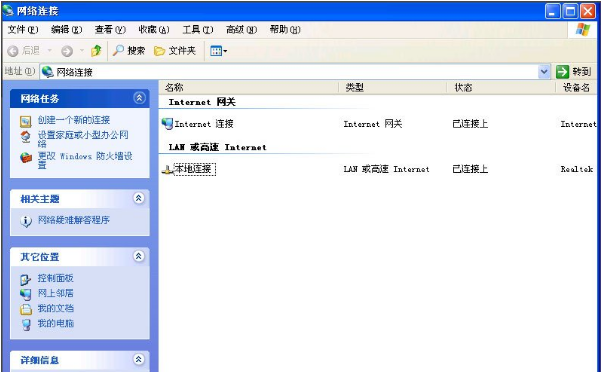Click the 相关主题 panel title
602x372 pixels.
pos(40,199)
